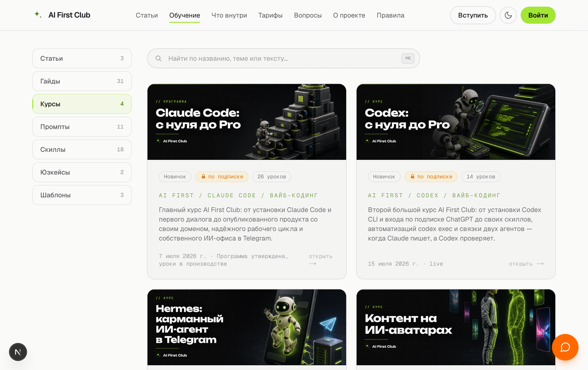Open О проекте in the header

click(x=349, y=15)
